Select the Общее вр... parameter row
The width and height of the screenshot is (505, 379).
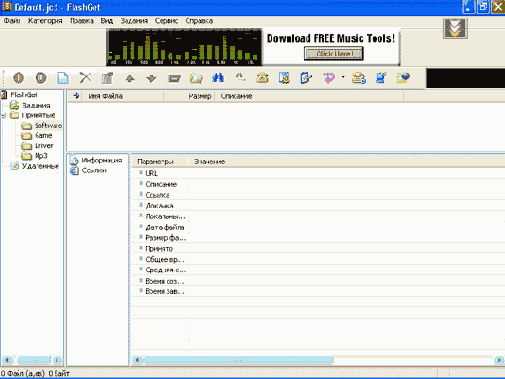pyautogui.click(x=318, y=259)
